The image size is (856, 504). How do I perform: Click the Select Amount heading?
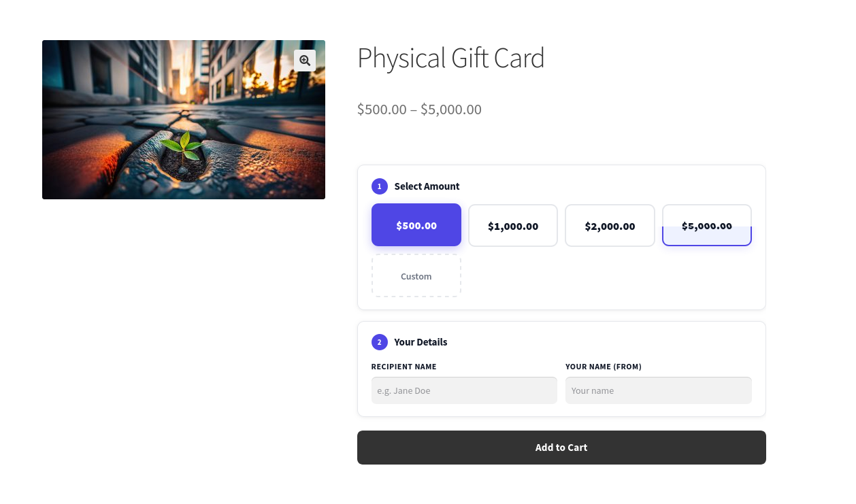pos(427,186)
